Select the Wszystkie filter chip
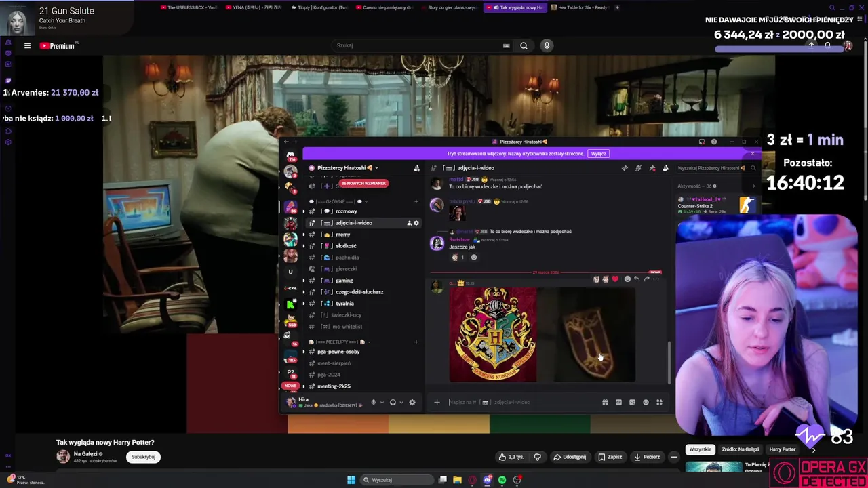The width and height of the screenshot is (868, 488). tap(700, 449)
